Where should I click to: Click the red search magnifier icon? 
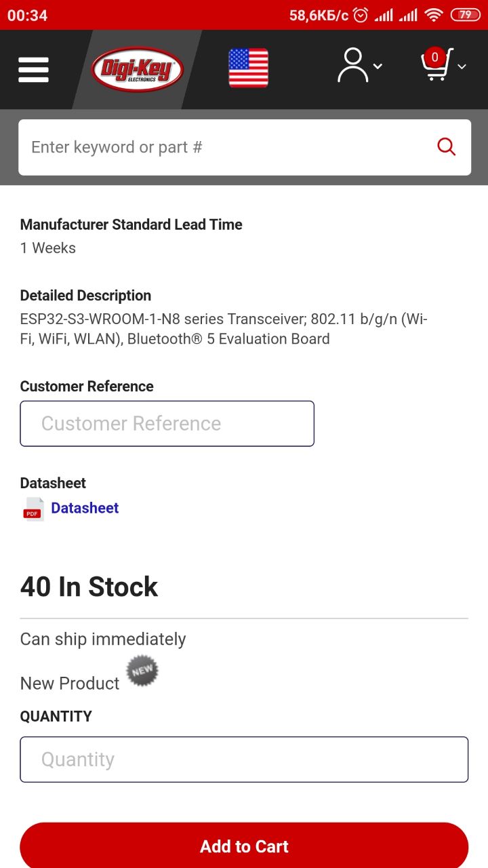(x=446, y=146)
